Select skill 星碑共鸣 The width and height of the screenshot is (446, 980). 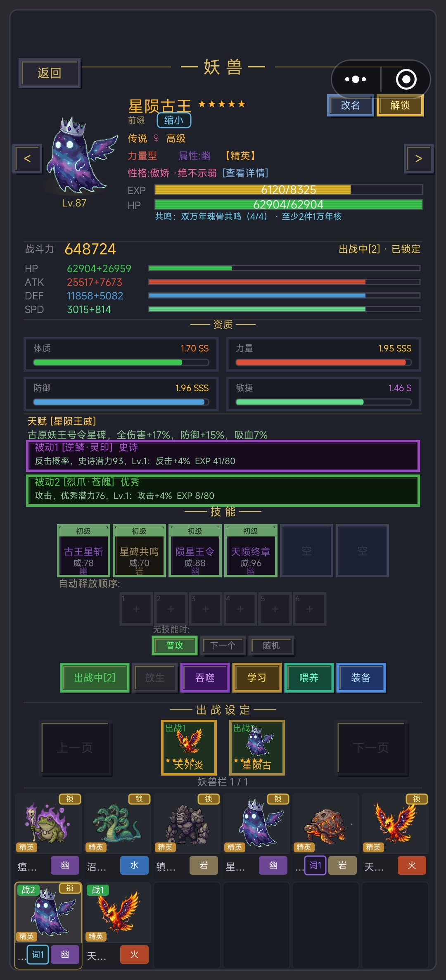point(139,551)
